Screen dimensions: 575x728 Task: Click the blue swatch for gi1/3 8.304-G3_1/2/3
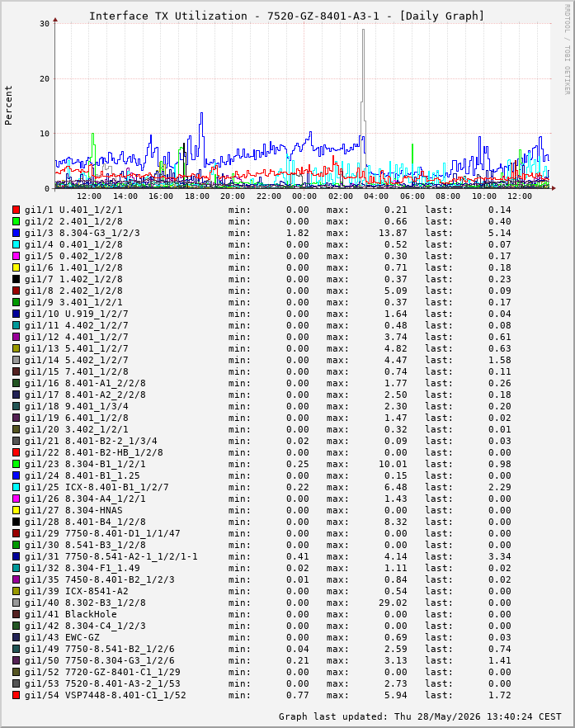click(16, 233)
